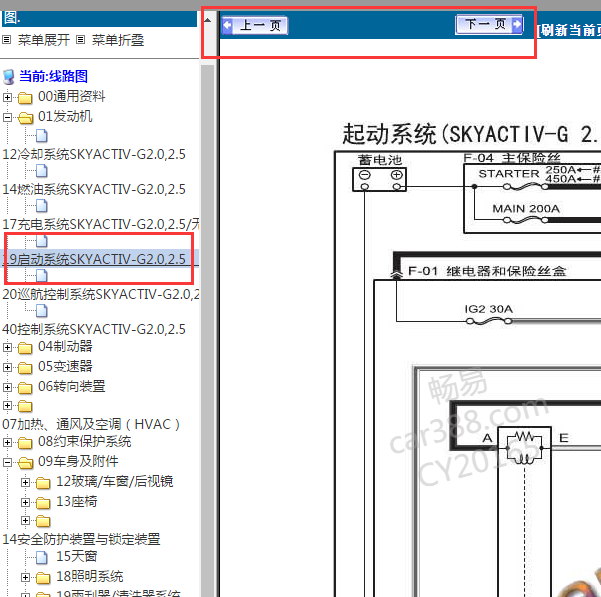Viewport: 601px width, 597px height.
Task: Click page icon above 14燃油系统 entry
Action: [42, 171]
